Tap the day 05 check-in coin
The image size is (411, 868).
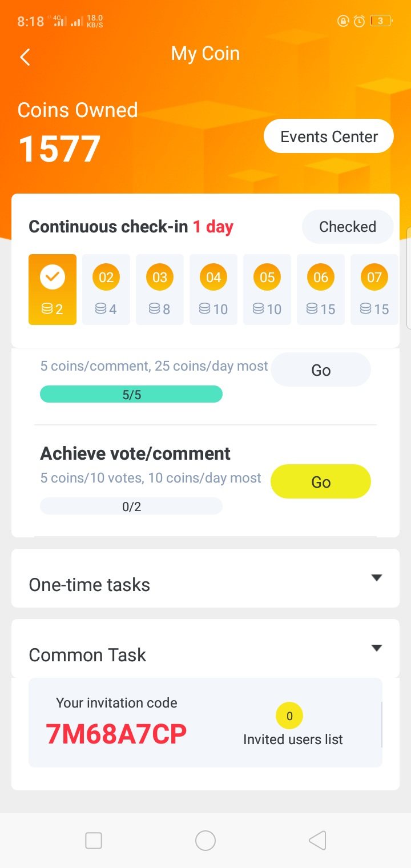coord(267,278)
